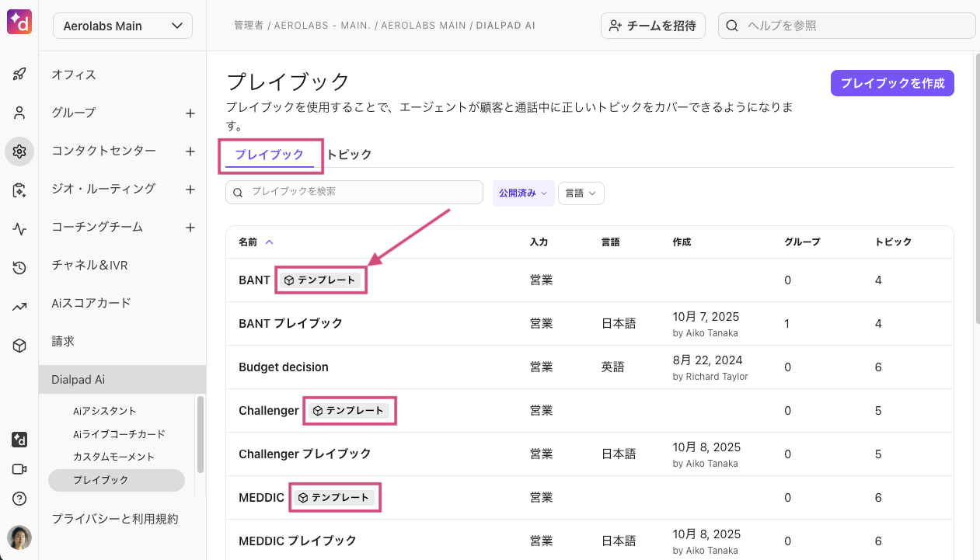Open the 公開済み filter dropdown
Screen dimensions: 980x560
523,193
